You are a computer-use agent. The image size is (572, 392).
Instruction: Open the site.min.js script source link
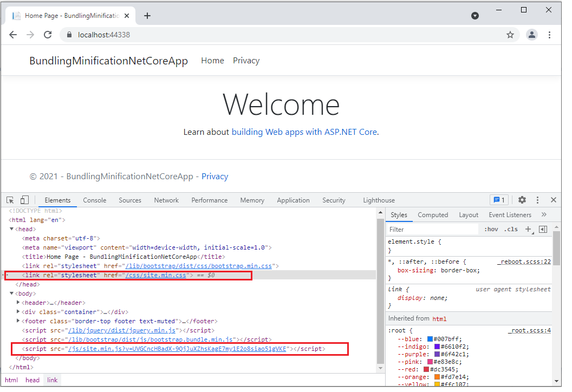[177, 349]
